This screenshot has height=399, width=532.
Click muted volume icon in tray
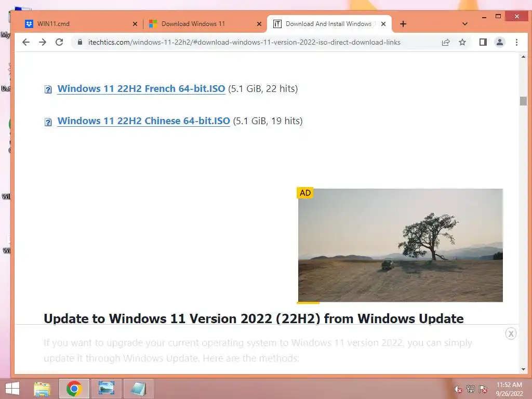458,390
